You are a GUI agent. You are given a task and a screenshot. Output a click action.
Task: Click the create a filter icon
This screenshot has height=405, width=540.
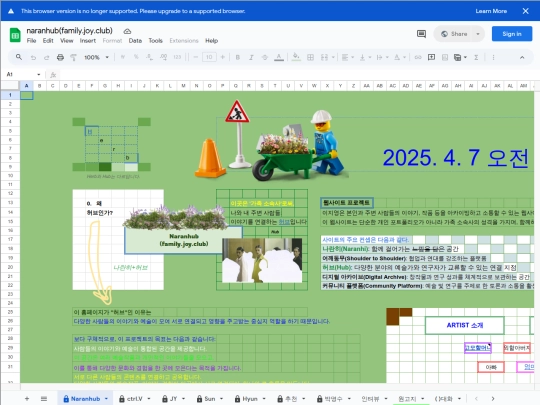point(457,58)
